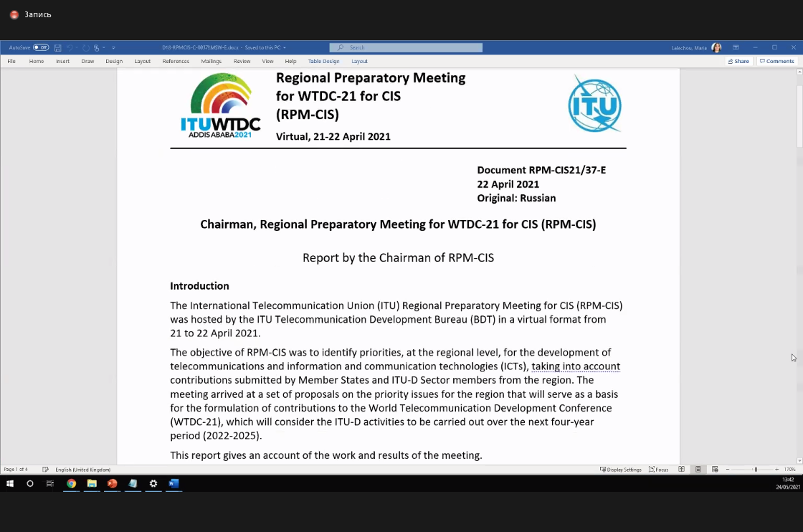Click the ITU WTDC Addis Ababa 2021 logo

click(221, 105)
